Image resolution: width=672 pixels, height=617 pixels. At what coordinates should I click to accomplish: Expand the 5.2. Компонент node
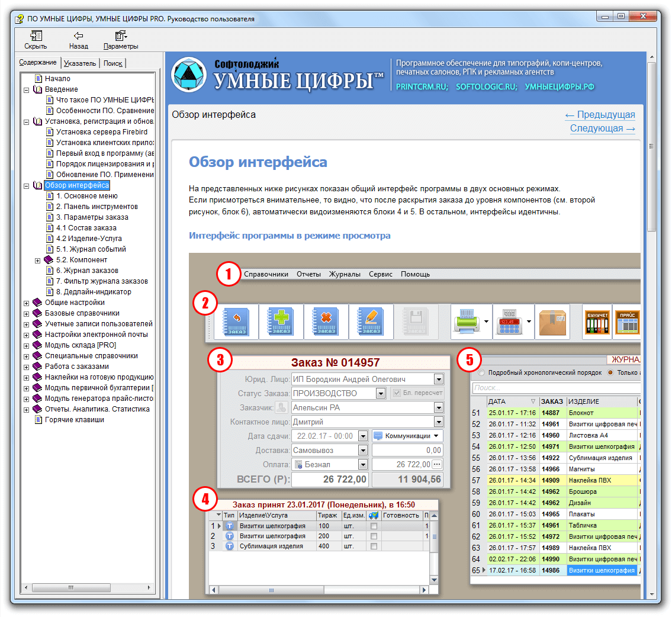coord(38,261)
